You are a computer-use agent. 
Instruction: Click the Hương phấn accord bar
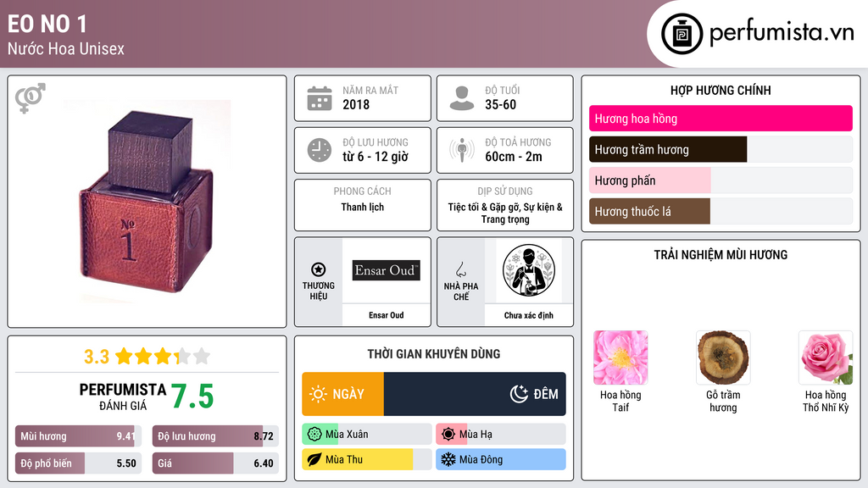pyautogui.click(x=721, y=180)
